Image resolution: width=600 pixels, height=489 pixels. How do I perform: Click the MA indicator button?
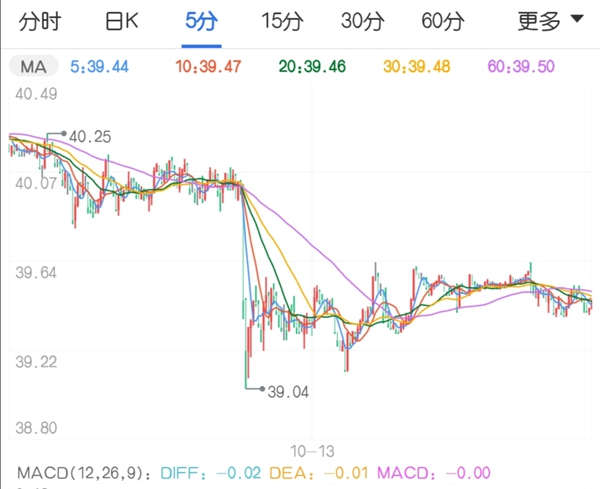34,67
